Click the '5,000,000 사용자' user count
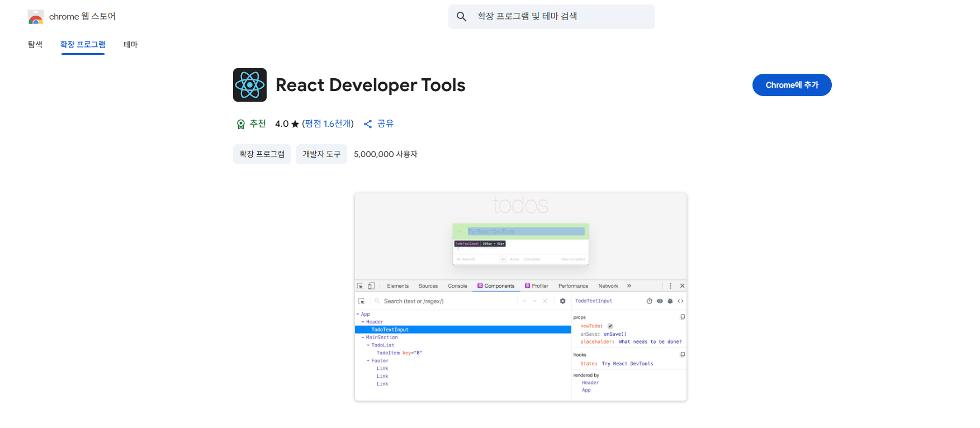Viewport: 980px width, 428px height. pyautogui.click(x=386, y=154)
